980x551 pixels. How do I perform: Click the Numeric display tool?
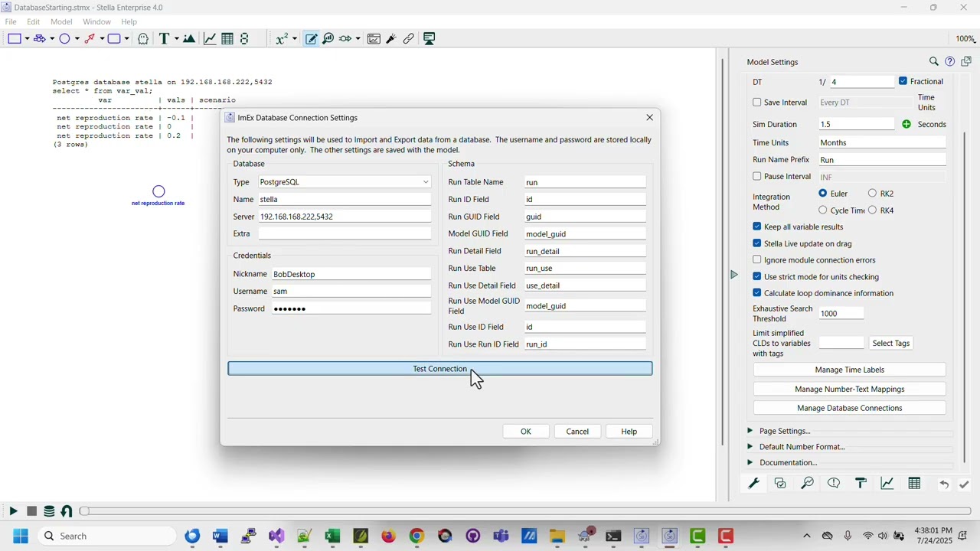(x=244, y=38)
